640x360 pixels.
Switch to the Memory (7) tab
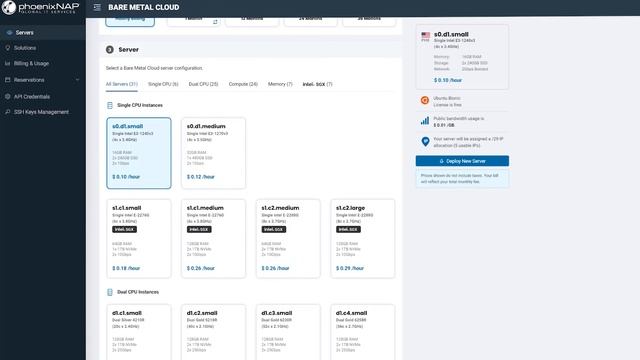point(280,84)
